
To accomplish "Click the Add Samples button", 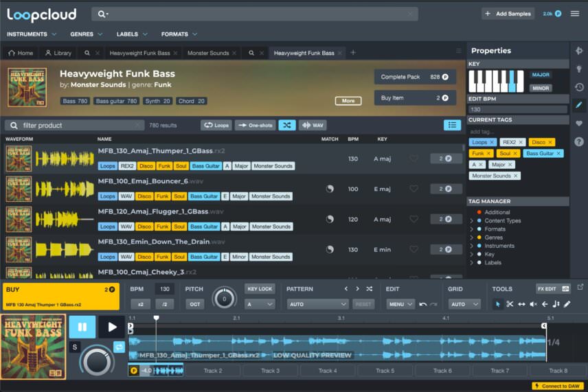I will (x=508, y=14).
